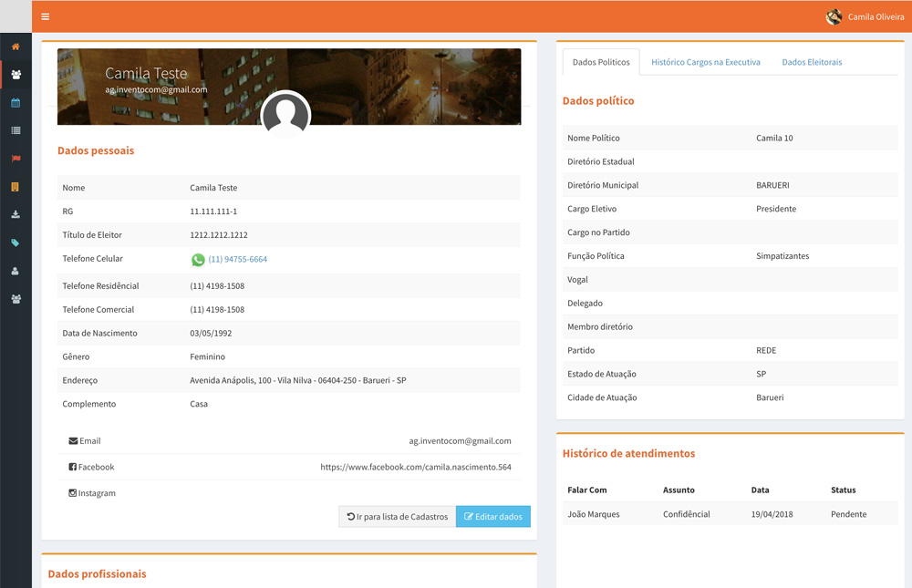
Task: Click the birth date 03/05/1992
Action: click(211, 334)
